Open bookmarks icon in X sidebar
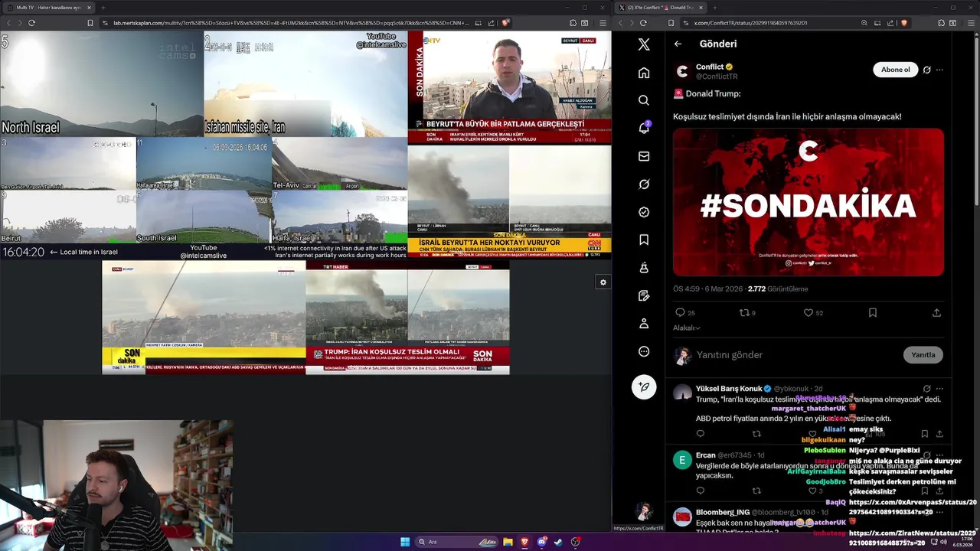The image size is (980, 551). pos(644,240)
